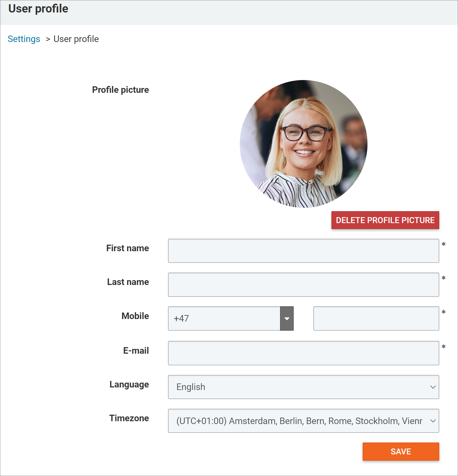Image resolution: width=458 pixels, height=476 pixels.
Task: Click the User profile breadcrumb text
Action: (76, 39)
